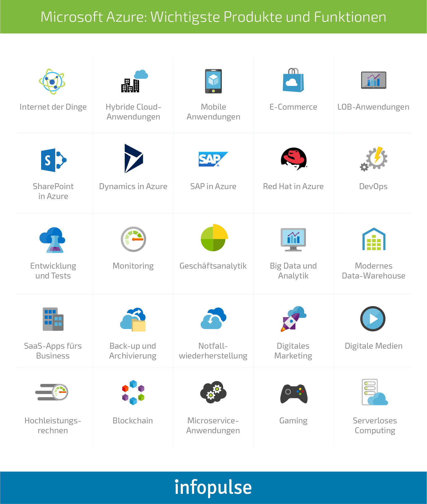This screenshot has height=504, width=427.
Task: Click the 'Dynamics in Azure' label
Action: (133, 187)
